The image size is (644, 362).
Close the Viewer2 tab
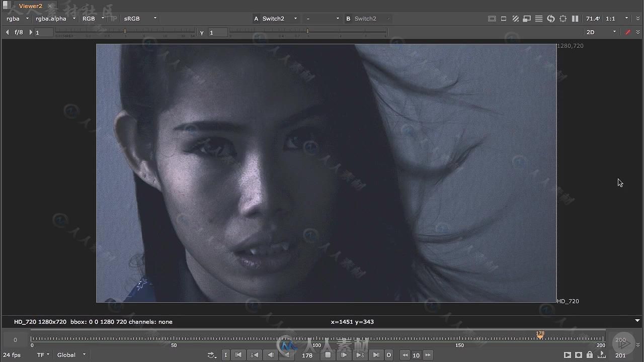click(x=50, y=6)
